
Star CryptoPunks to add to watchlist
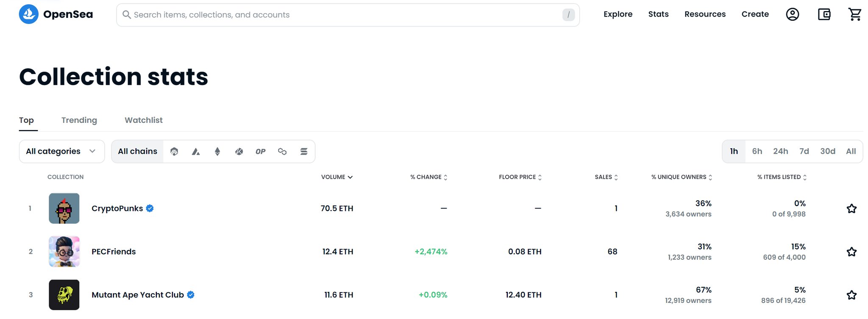(x=851, y=208)
